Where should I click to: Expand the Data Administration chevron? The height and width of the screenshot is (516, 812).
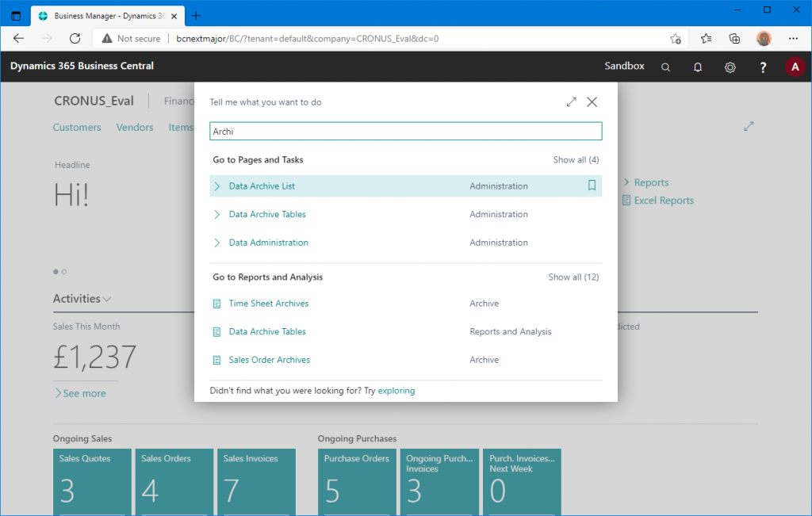point(217,243)
